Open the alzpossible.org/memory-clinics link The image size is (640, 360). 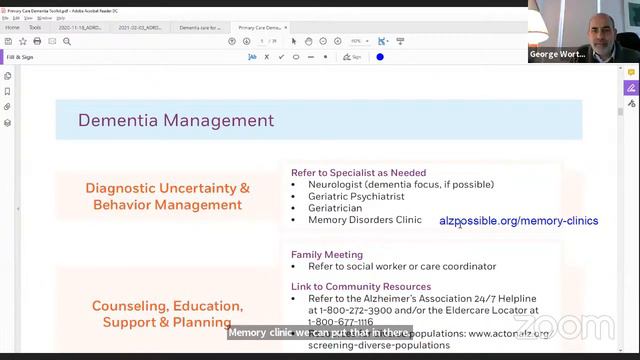[x=519, y=221]
